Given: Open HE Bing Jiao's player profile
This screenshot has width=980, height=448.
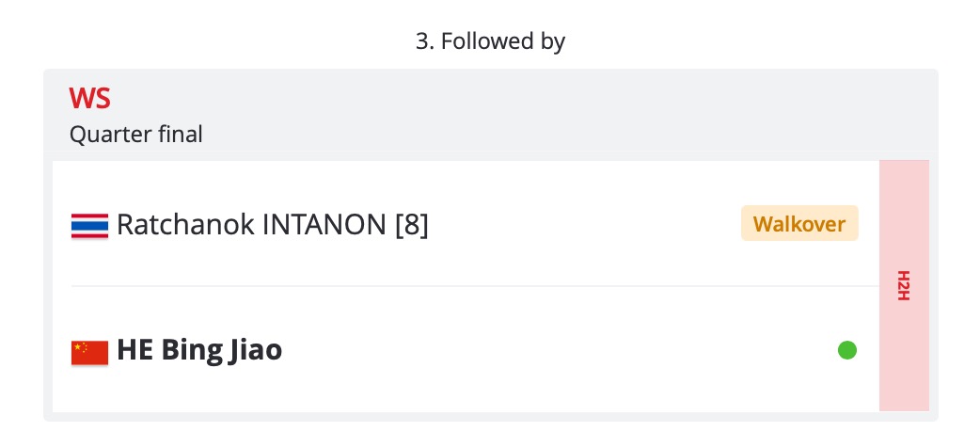Looking at the screenshot, I should pyautogui.click(x=199, y=350).
